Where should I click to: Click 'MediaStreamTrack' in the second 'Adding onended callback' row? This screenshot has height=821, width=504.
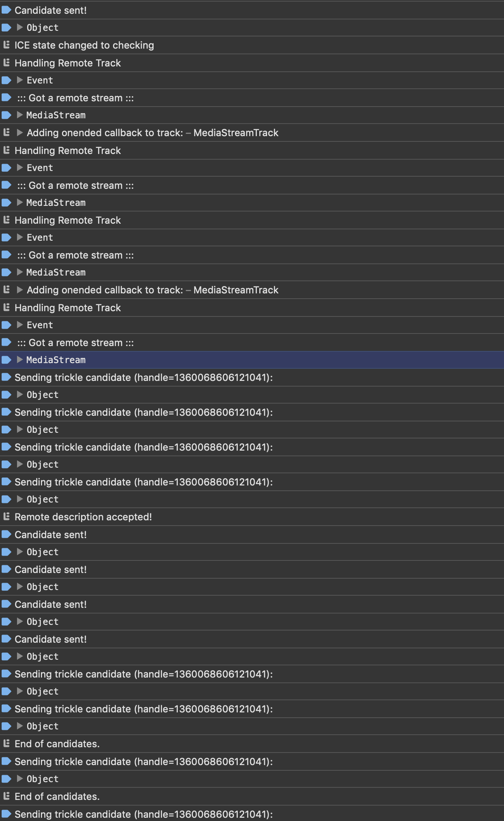(x=236, y=290)
